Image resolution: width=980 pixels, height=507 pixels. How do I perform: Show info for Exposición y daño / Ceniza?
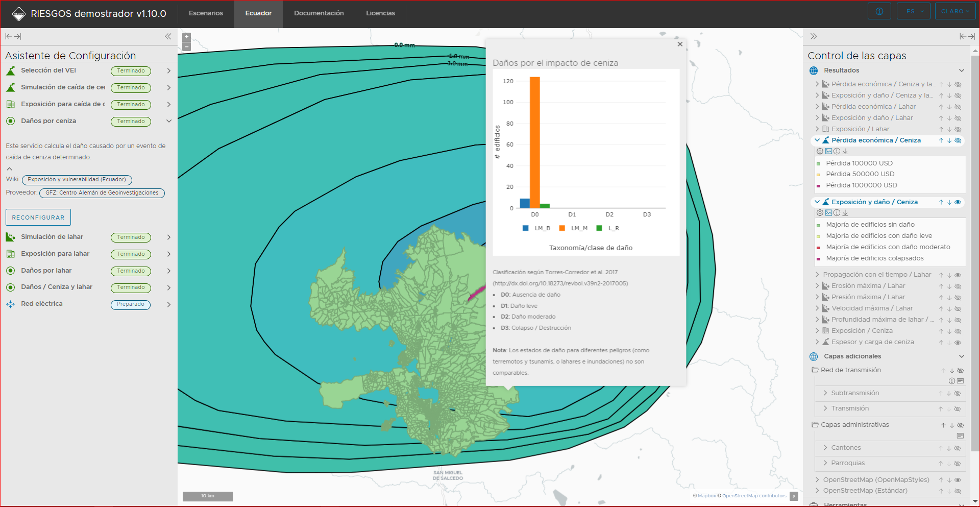[x=837, y=213]
